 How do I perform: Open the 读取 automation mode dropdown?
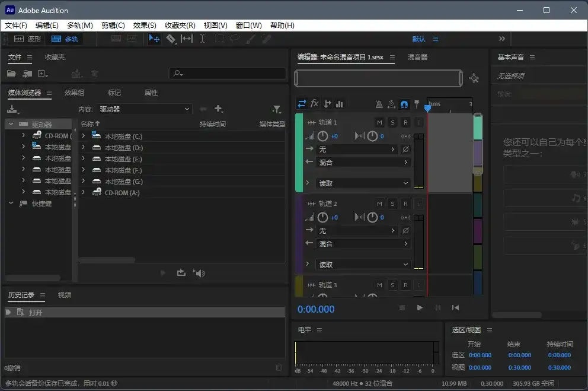pos(362,183)
